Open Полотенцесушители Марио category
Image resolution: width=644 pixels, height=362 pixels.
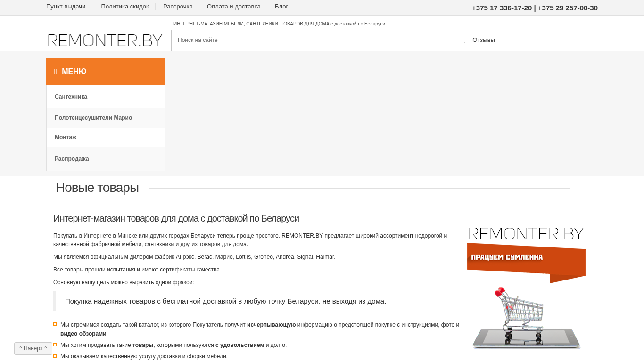[93, 118]
